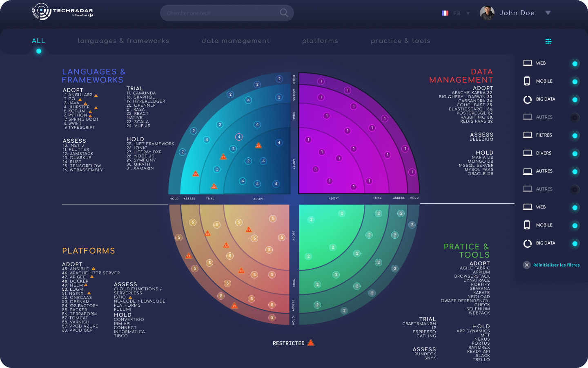
Task: Click the APACHE KAFKA 32. entry
Action: [x=472, y=93]
